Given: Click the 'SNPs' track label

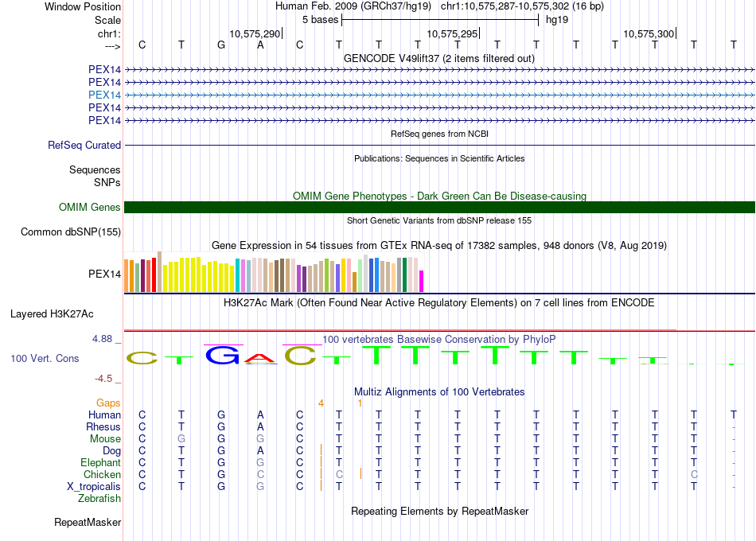Looking at the screenshot, I should click(107, 182).
